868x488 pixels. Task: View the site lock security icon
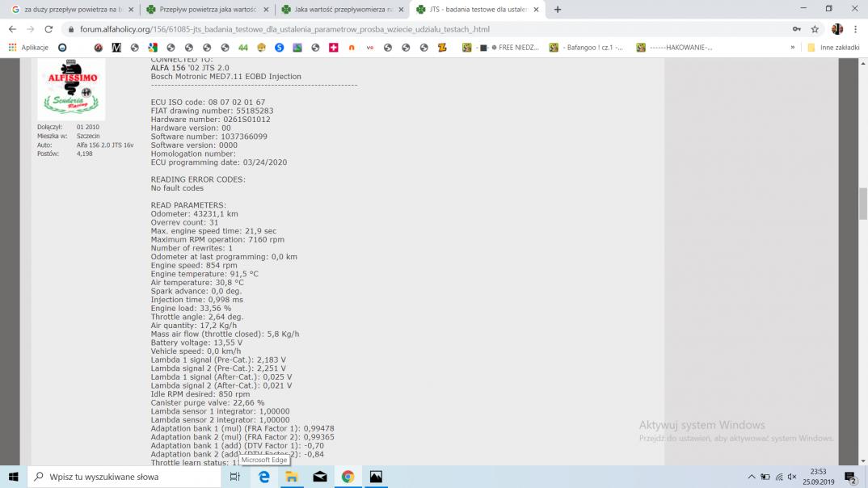[x=71, y=29]
